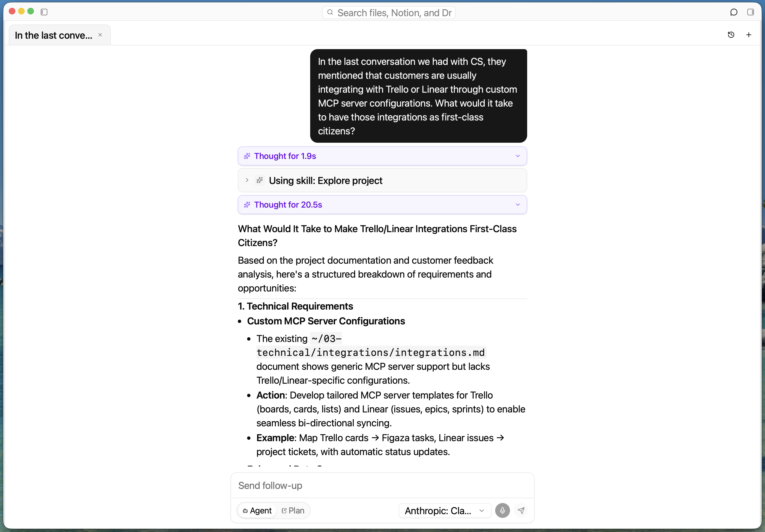This screenshot has height=532, width=765.
Task: Expand 'Using skill: Explore project' row
Action: [x=382, y=180]
